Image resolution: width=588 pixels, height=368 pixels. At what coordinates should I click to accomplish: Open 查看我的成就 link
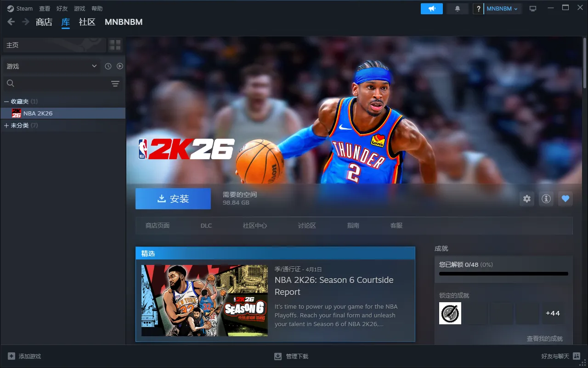(544, 339)
